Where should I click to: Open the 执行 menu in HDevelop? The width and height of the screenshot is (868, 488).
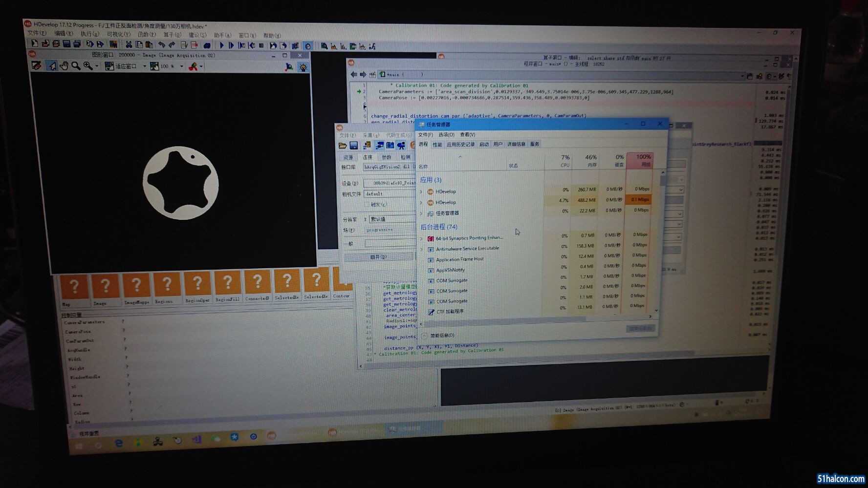pyautogui.click(x=90, y=34)
